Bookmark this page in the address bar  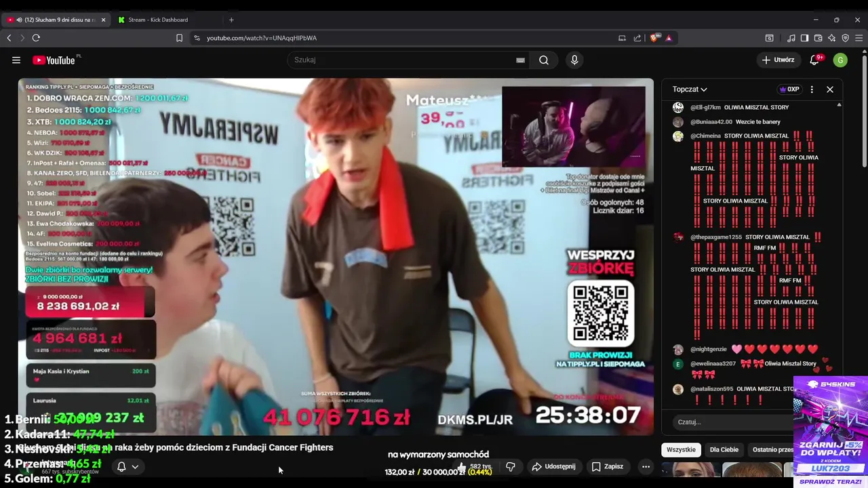179,38
